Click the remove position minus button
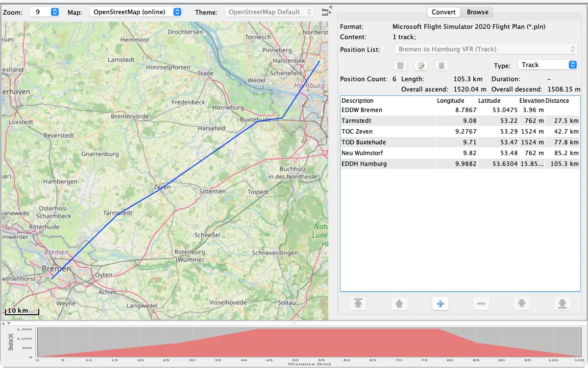The height and width of the screenshot is (368, 588). pyautogui.click(x=481, y=304)
